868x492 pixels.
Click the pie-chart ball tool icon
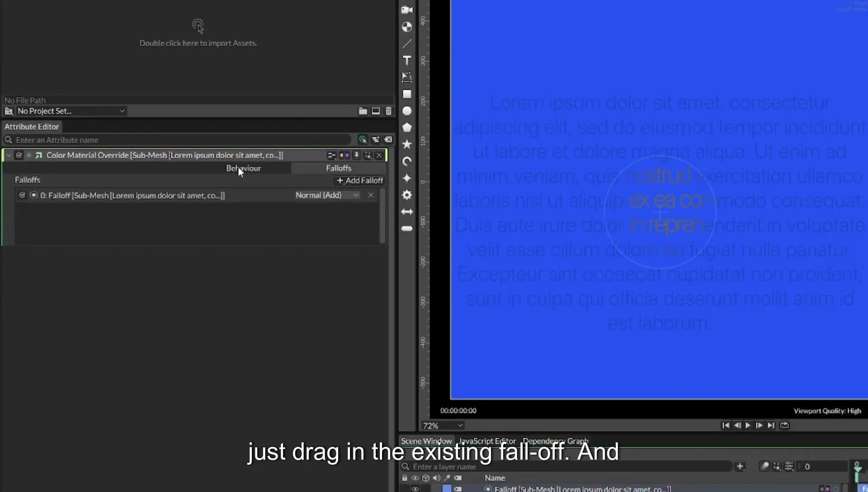[x=407, y=27]
